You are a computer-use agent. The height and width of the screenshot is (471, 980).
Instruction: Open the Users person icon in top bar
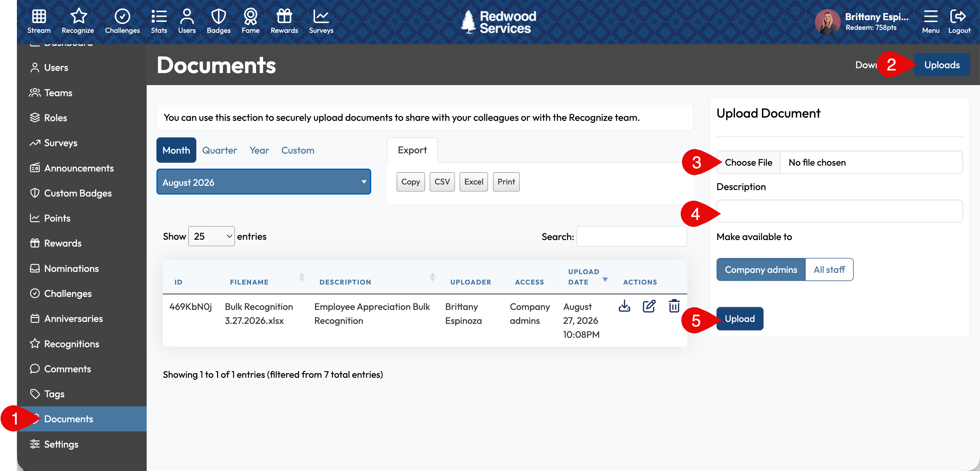coord(187,16)
